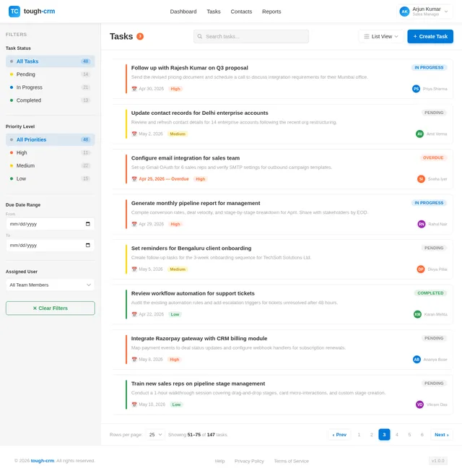Select the All Priorities filter
The image size is (462, 476).
click(51, 139)
